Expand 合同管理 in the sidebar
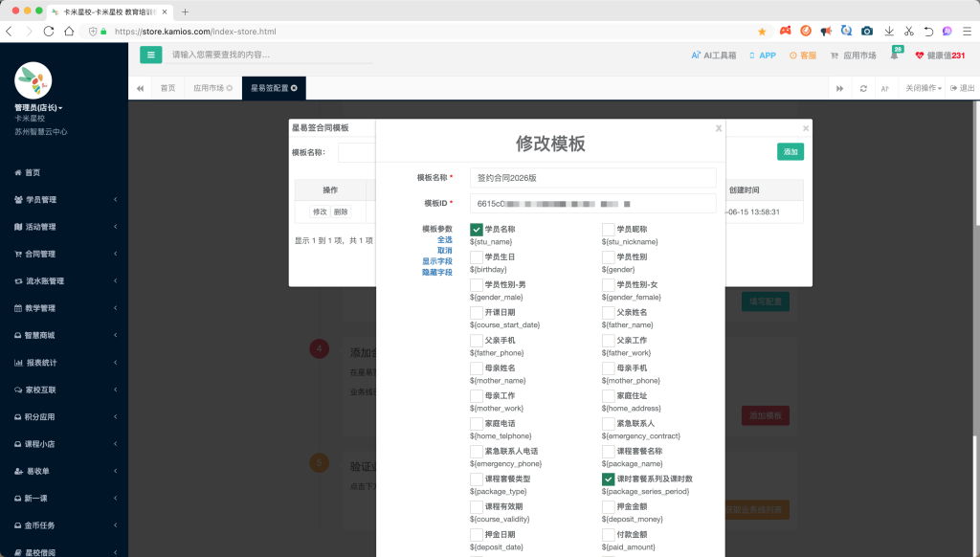Viewport: 980px width, 557px height. pos(64,254)
